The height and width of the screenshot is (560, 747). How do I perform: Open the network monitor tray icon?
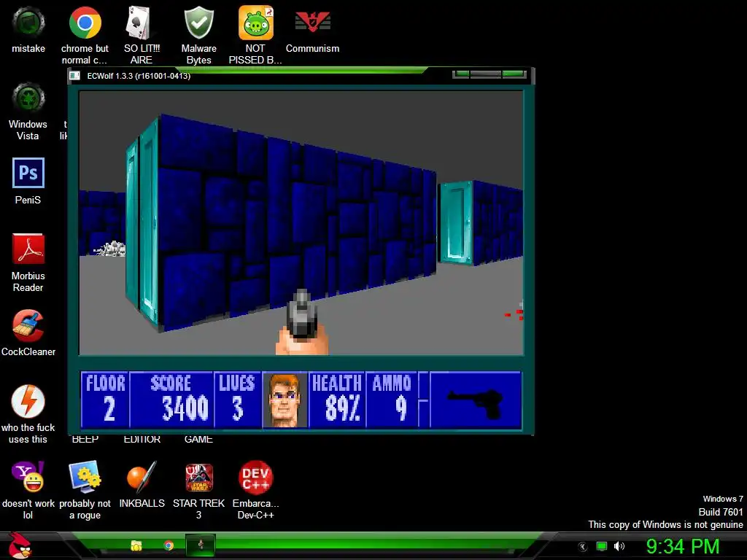(602, 547)
